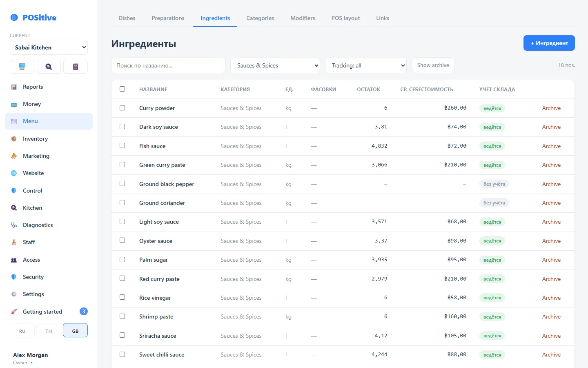Check the Sriracha sauce row checkbox
The width and height of the screenshot is (588, 368).
tap(122, 335)
